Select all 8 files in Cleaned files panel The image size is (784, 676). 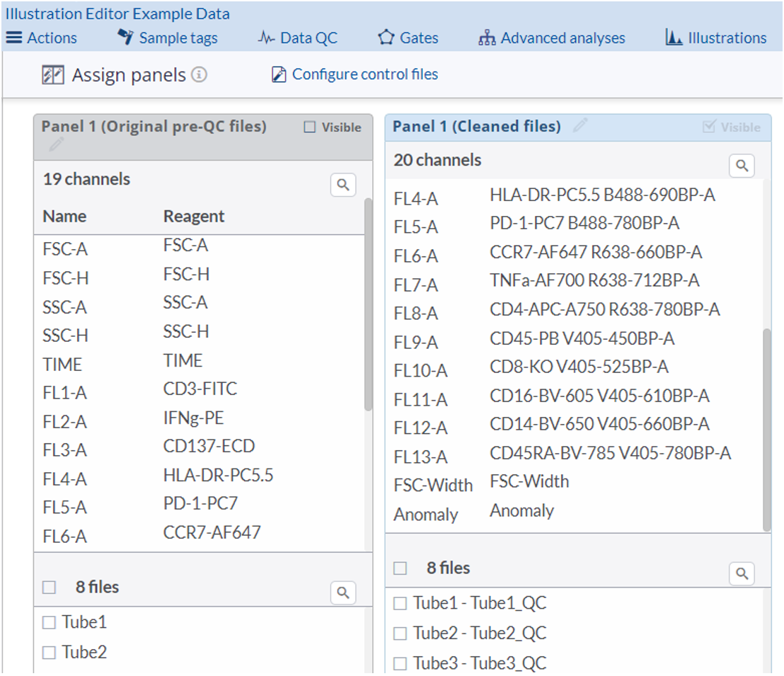400,568
